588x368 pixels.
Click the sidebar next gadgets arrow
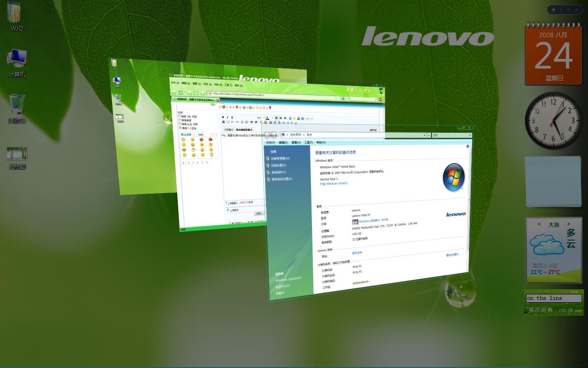click(x=577, y=10)
